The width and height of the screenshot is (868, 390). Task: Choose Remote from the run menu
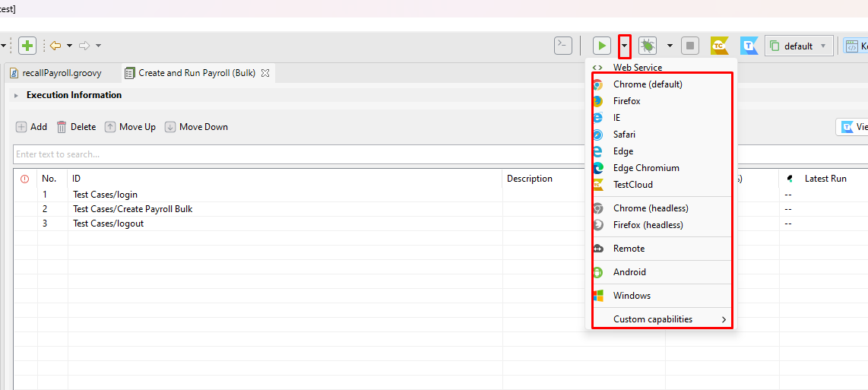[662, 249]
